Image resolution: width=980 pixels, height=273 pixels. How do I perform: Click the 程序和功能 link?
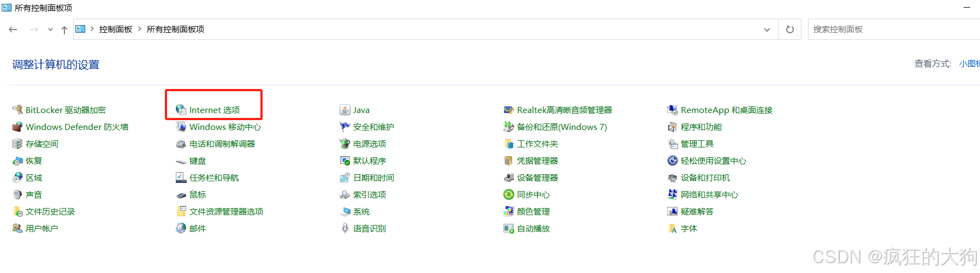point(701,127)
